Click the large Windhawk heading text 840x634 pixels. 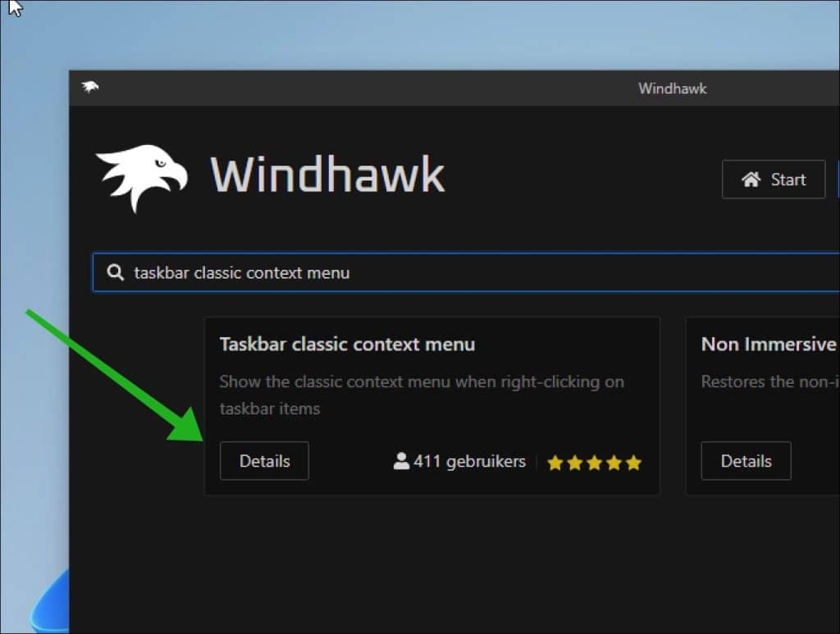point(328,175)
